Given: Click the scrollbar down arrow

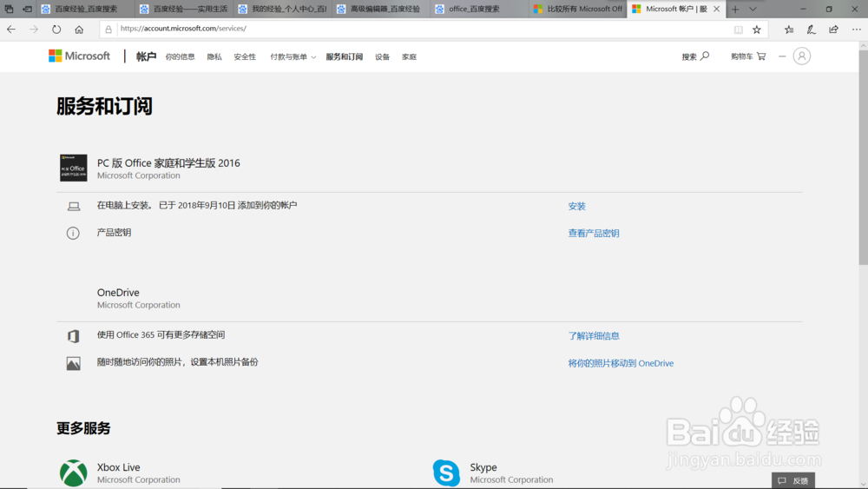Looking at the screenshot, I should (863, 484).
